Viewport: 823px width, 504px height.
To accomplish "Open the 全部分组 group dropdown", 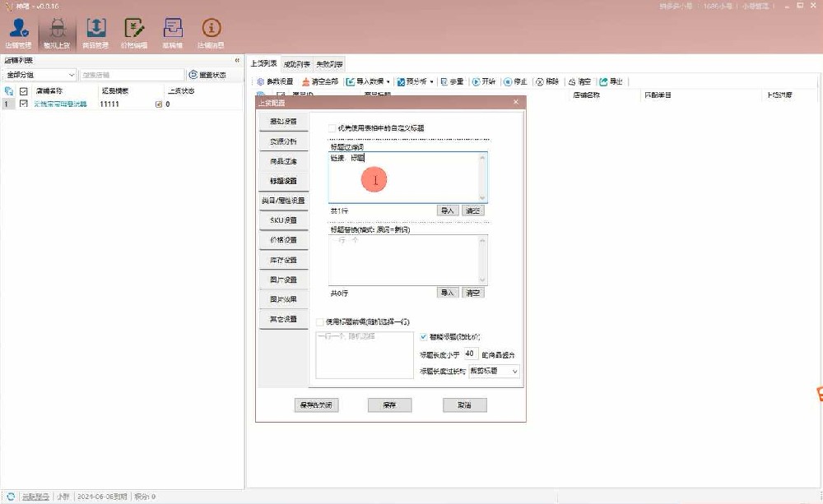I will (40, 75).
